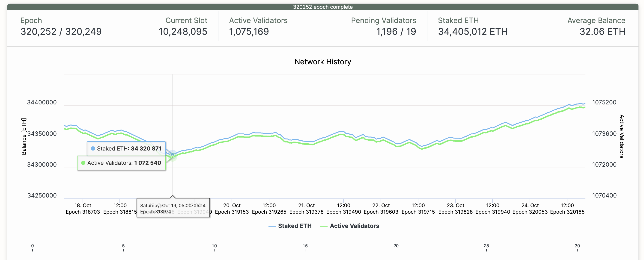Click the left axis value 34400000
This screenshot has height=260, width=644.
(x=42, y=102)
